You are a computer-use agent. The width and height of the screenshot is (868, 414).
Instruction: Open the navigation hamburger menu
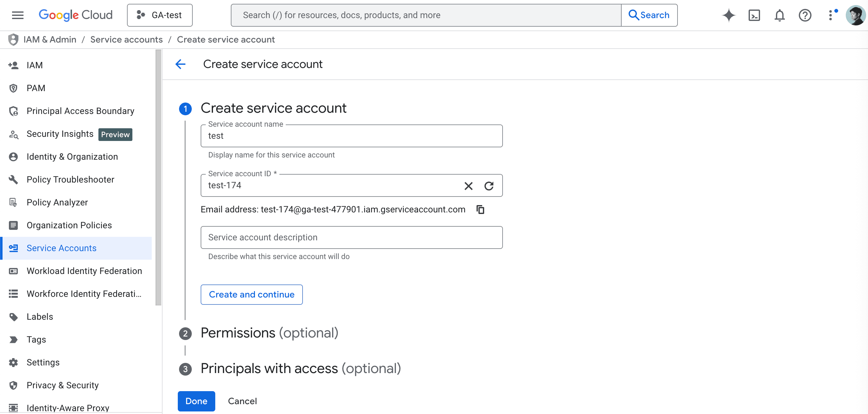(17, 15)
